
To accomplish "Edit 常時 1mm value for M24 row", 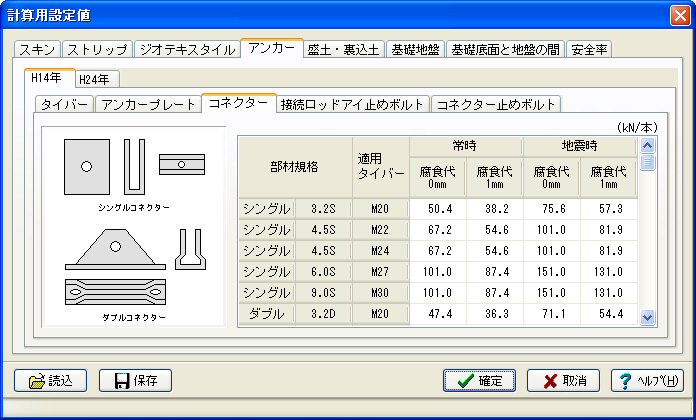I will [x=495, y=251].
